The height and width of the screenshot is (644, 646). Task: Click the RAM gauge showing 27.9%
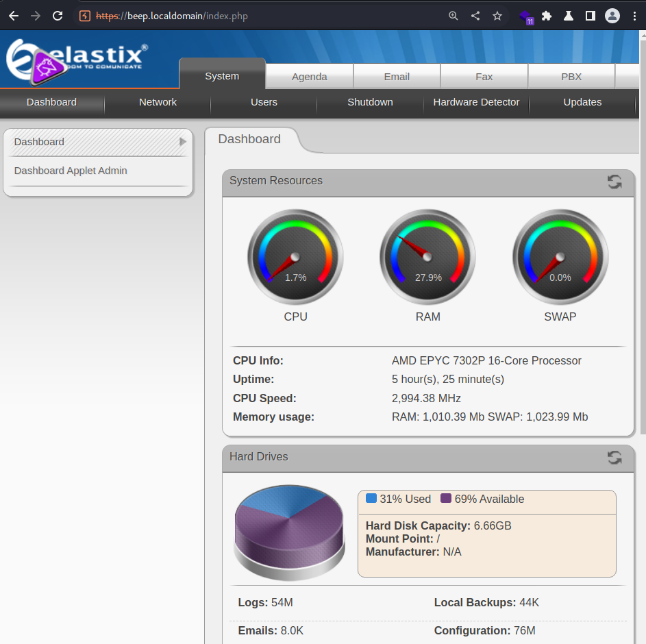427,257
